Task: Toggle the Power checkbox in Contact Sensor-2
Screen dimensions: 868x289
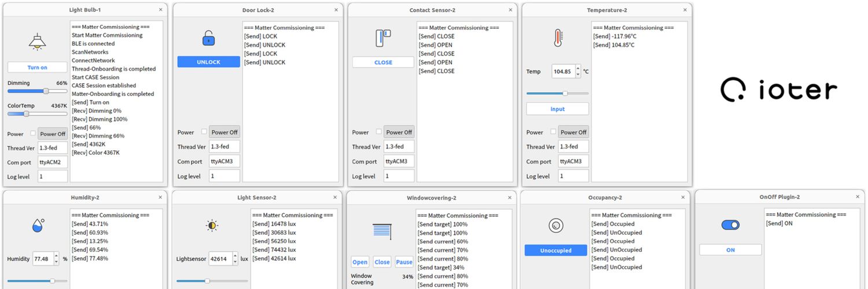Action: pos(378,132)
